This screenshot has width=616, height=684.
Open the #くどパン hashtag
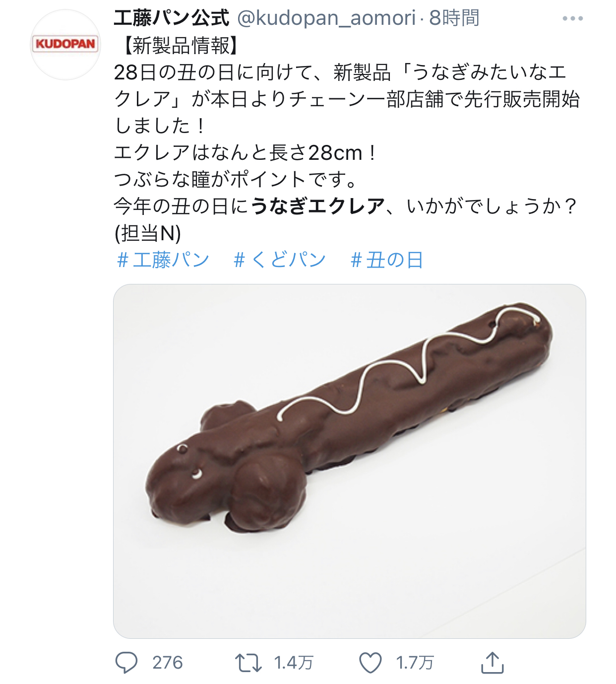[280, 260]
